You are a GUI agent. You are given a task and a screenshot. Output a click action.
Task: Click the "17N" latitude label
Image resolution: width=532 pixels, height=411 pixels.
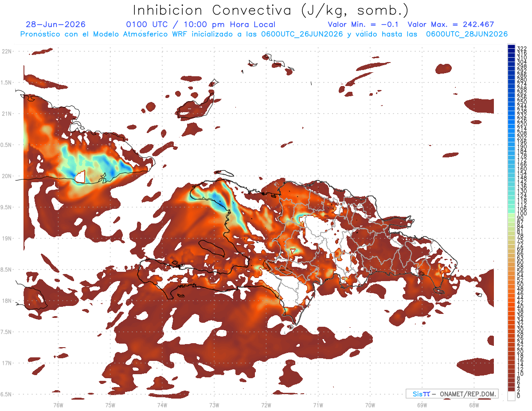(7, 363)
